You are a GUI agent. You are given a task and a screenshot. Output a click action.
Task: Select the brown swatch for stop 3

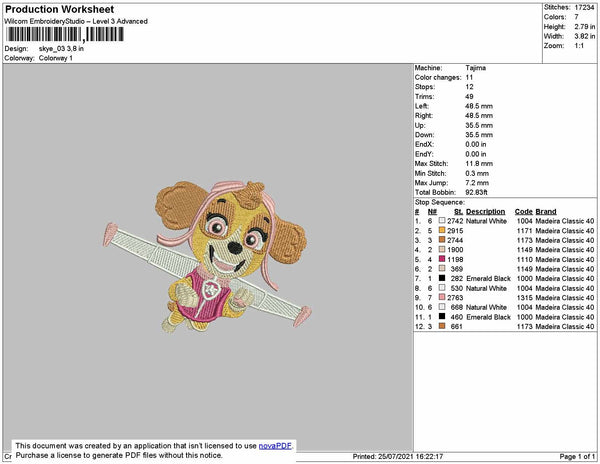(x=442, y=240)
